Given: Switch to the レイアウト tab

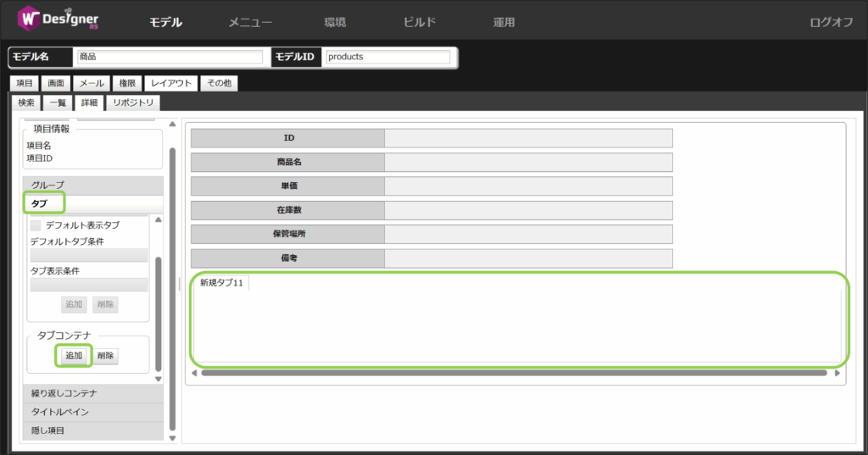Looking at the screenshot, I should (x=171, y=83).
